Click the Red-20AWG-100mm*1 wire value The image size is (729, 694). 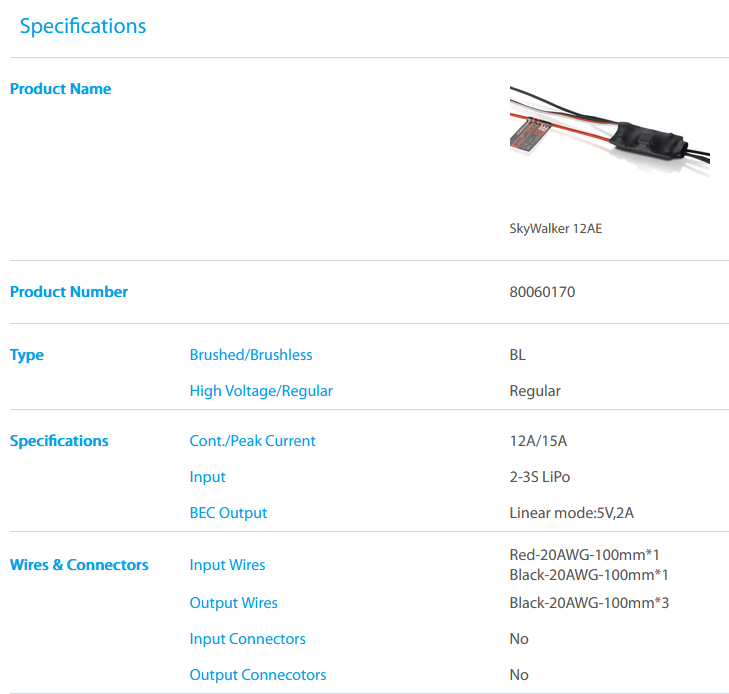584,555
